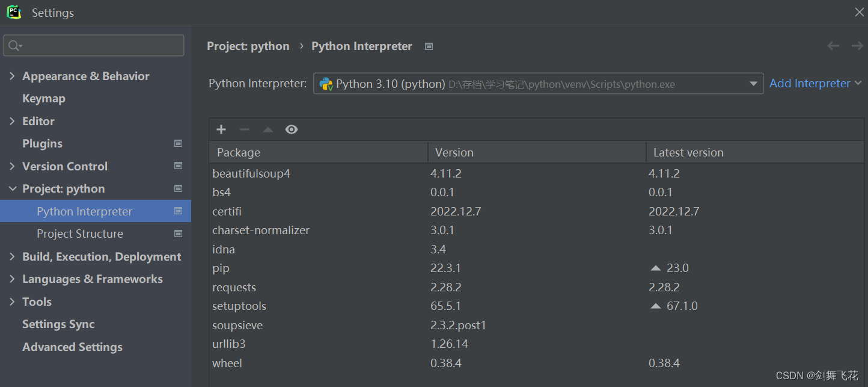
Task: Click the Python interpreter icon in the selector
Action: click(x=326, y=84)
